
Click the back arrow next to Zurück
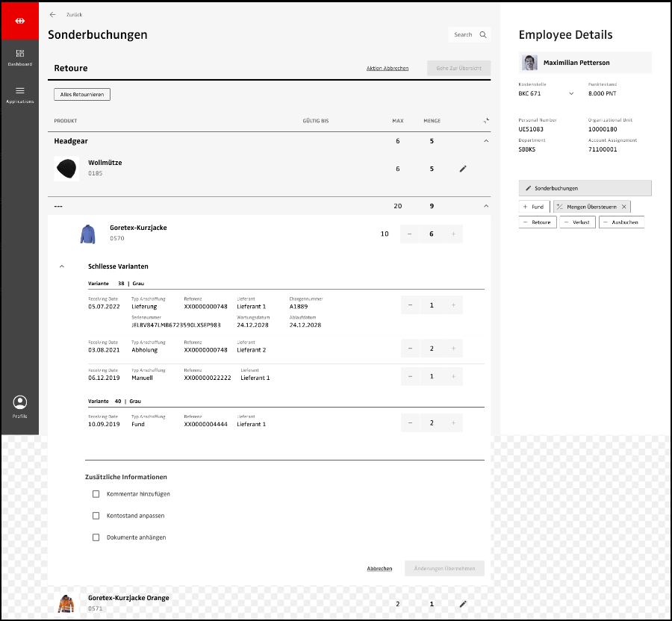click(52, 14)
